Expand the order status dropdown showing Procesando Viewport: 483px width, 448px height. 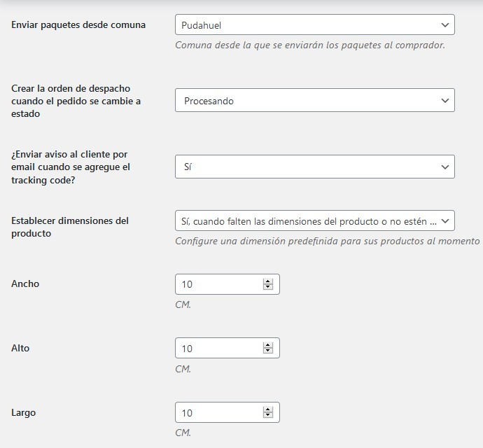(314, 101)
